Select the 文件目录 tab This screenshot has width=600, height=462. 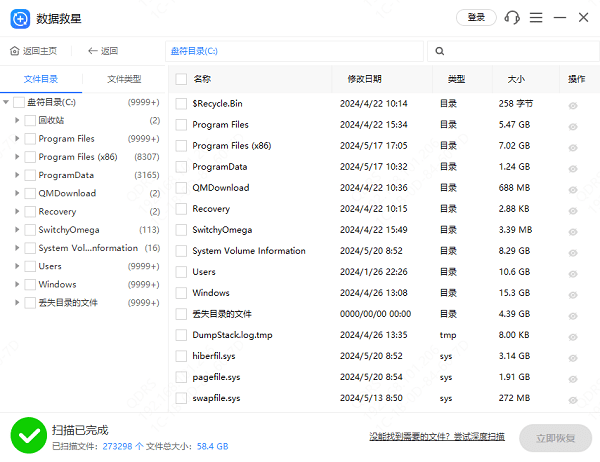click(41, 79)
